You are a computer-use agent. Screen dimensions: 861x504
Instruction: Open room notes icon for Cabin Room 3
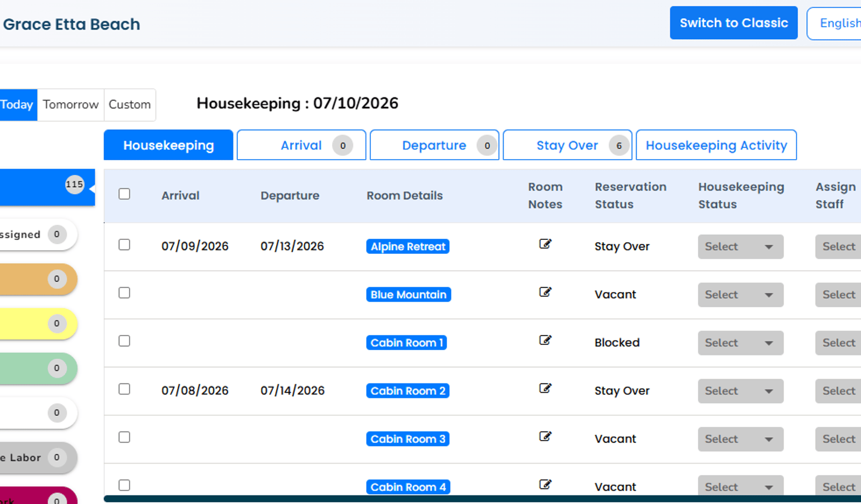pos(545,436)
